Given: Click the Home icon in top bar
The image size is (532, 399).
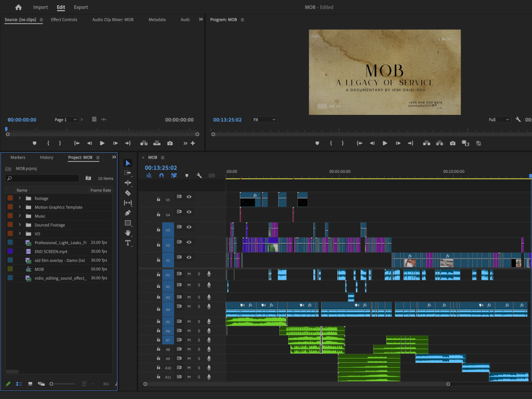Looking at the screenshot, I should pos(18,7).
